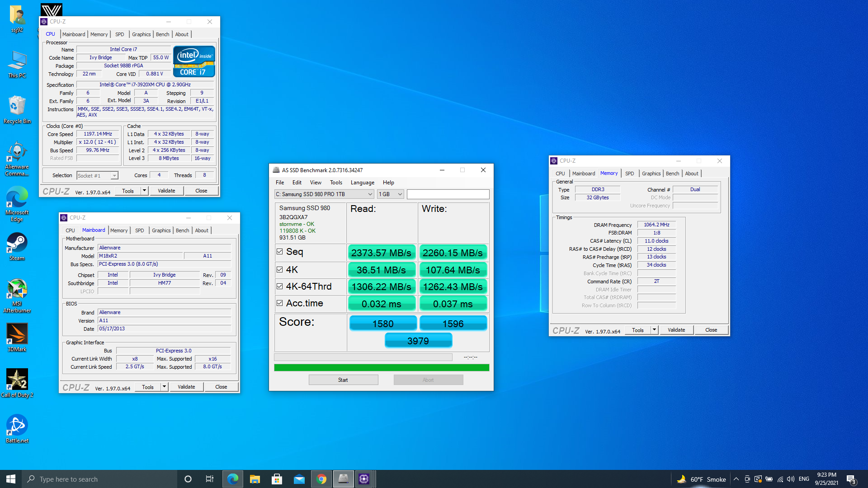Switch to the SPD tab in Memory CPU-Z window

point(629,174)
